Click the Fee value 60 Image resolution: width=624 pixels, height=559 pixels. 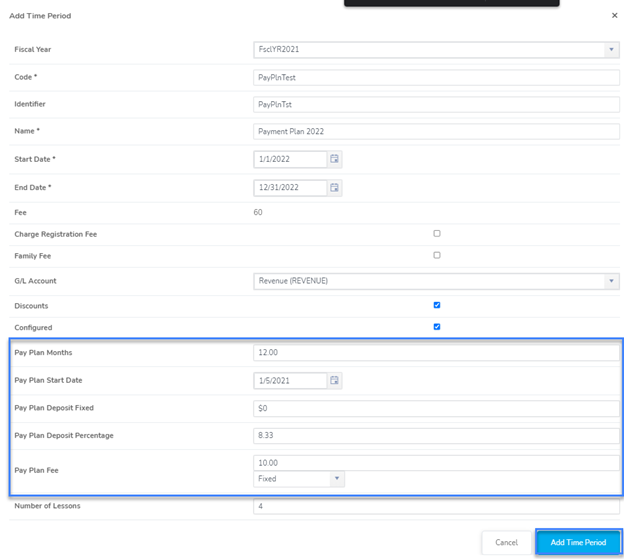[258, 212]
